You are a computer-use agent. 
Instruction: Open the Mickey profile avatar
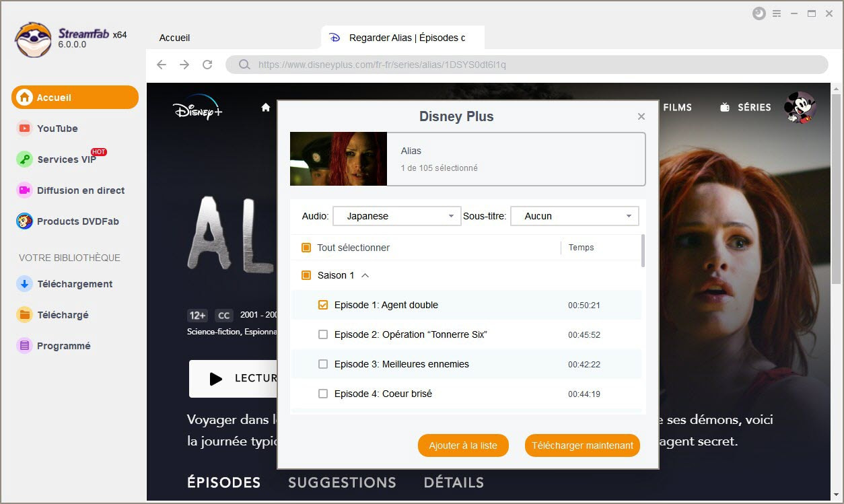coord(800,108)
